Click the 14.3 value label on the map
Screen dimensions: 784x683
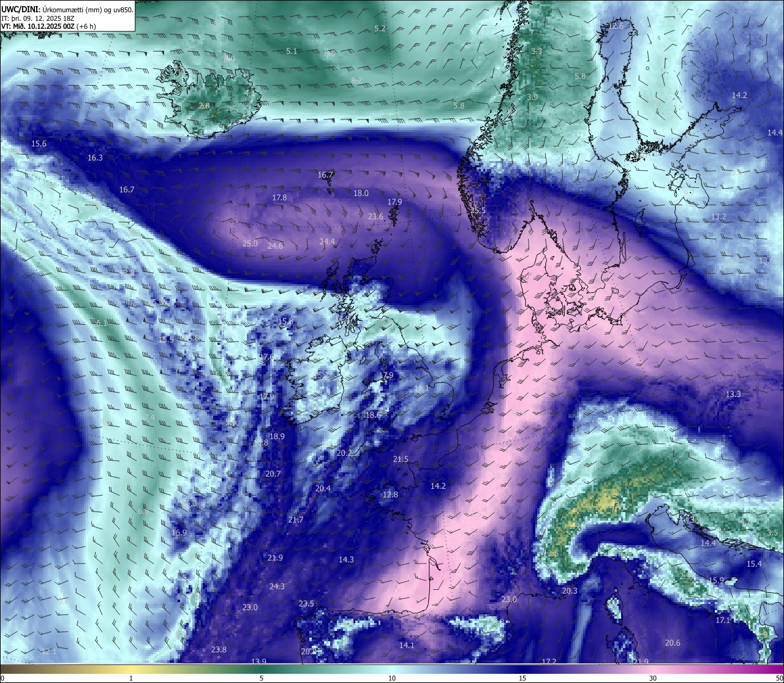346,560
